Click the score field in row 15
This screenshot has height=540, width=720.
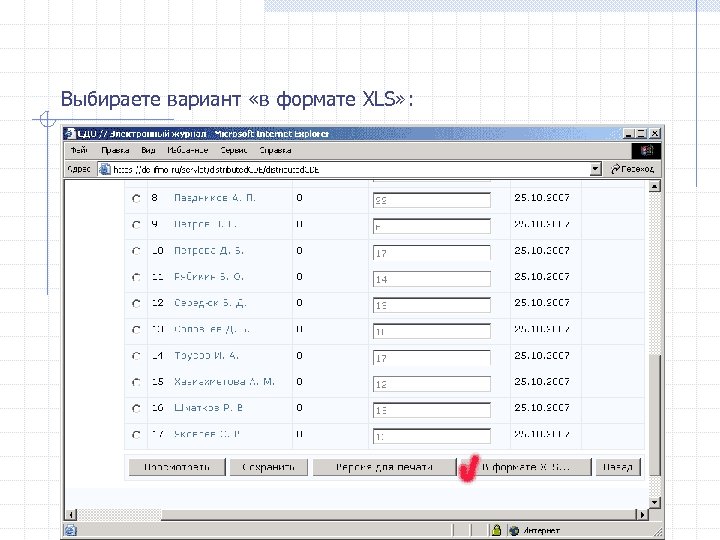point(432,384)
